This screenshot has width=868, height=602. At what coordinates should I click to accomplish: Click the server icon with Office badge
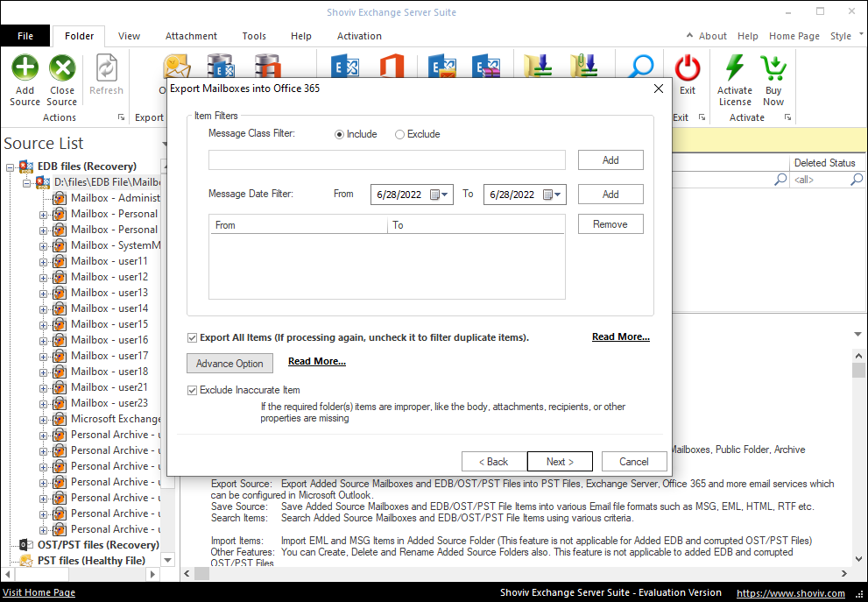pyautogui.click(x=268, y=66)
